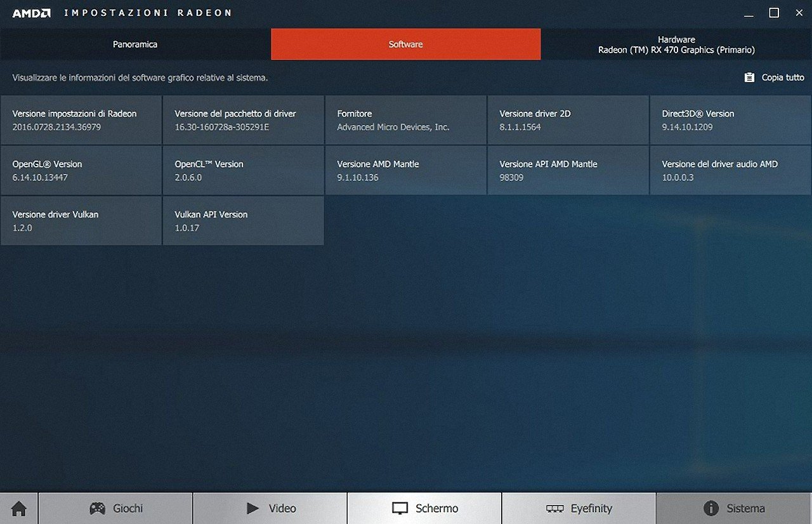The width and height of the screenshot is (812, 524).
Task: Click the value 98309
Action: tap(511, 178)
